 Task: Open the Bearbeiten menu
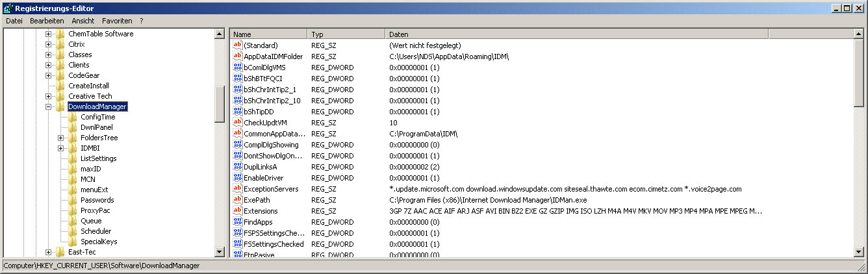[x=47, y=21]
